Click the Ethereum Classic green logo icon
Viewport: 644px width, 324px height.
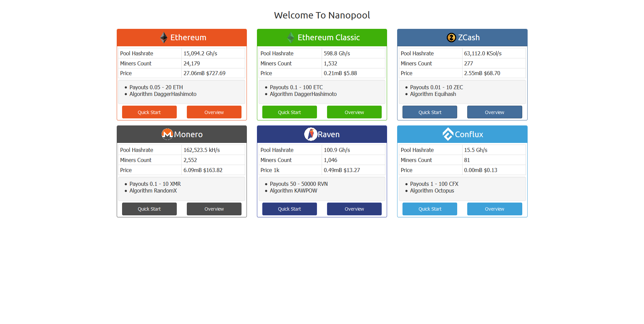click(291, 38)
